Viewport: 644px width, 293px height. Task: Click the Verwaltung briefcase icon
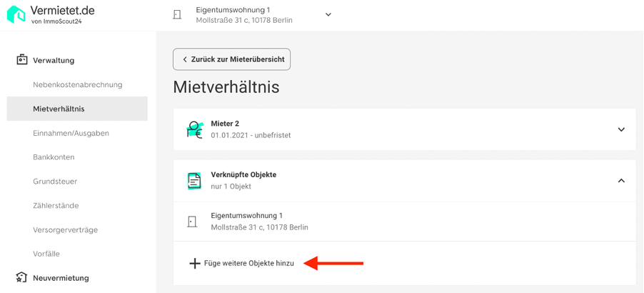(21, 60)
